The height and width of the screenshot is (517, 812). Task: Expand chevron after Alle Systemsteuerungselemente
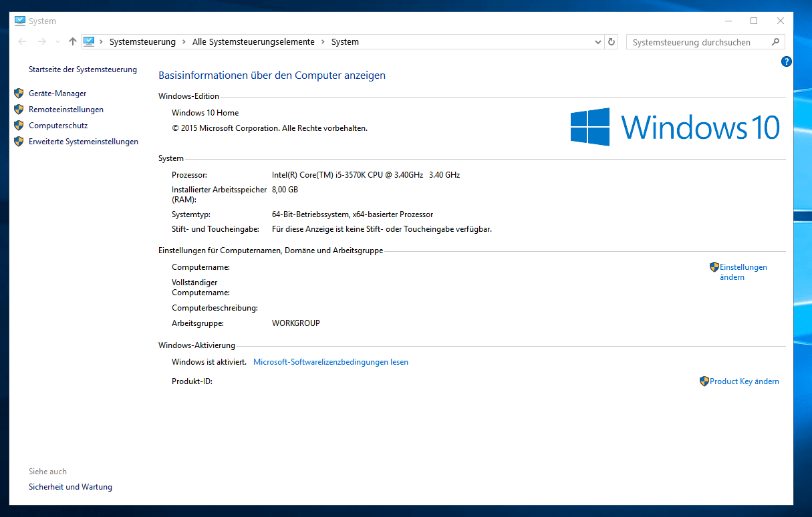pos(323,42)
